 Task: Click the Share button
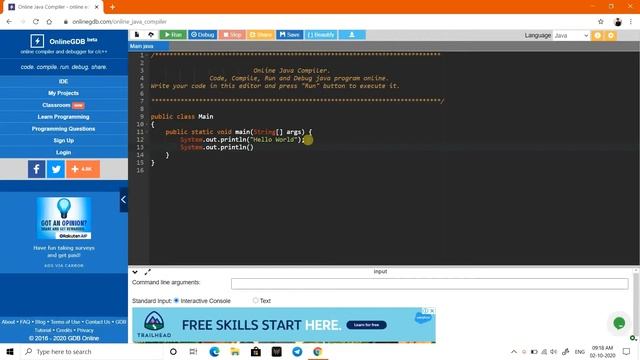pos(260,35)
